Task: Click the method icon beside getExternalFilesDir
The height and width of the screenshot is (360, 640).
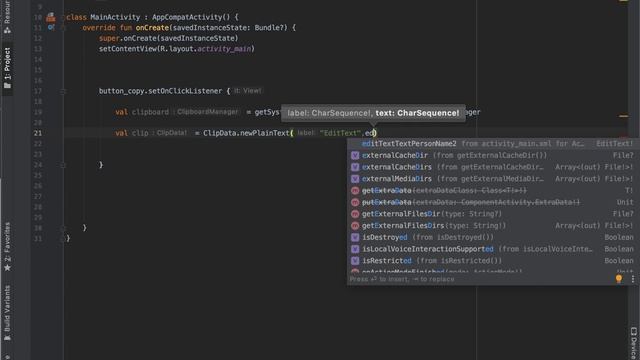Action: pos(355,214)
